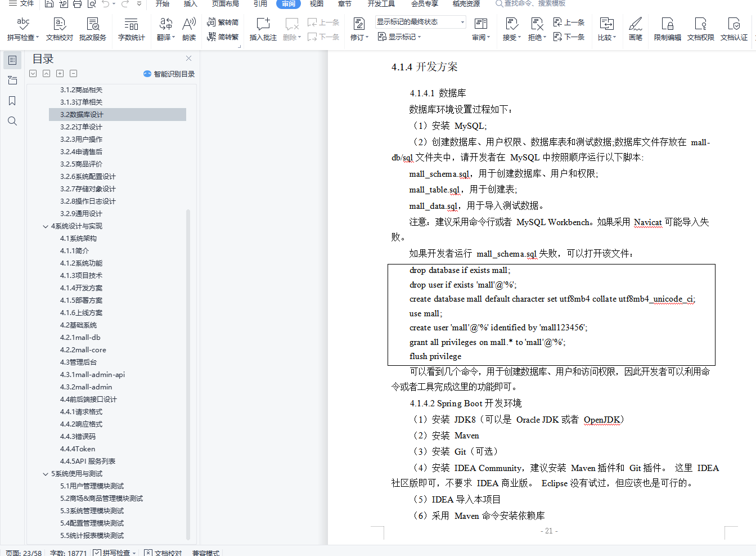Start 朗读 read aloud
The height and width of the screenshot is (556, 756).
point(189,29)
